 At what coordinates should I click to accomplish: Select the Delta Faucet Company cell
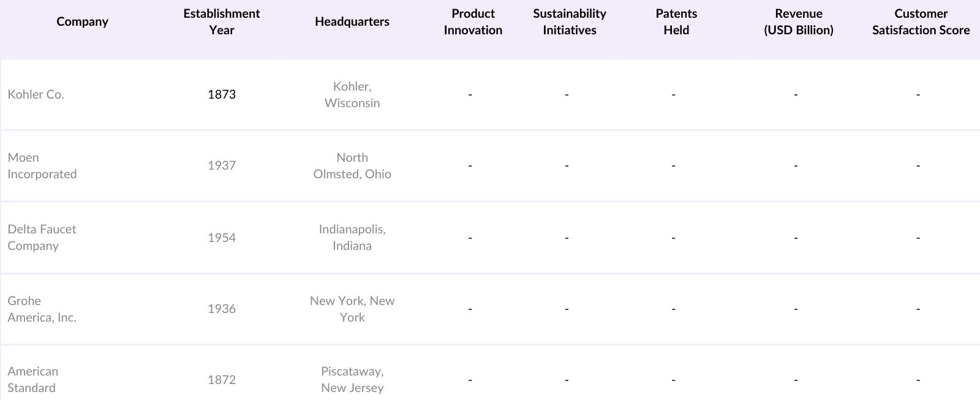(42, 237)
